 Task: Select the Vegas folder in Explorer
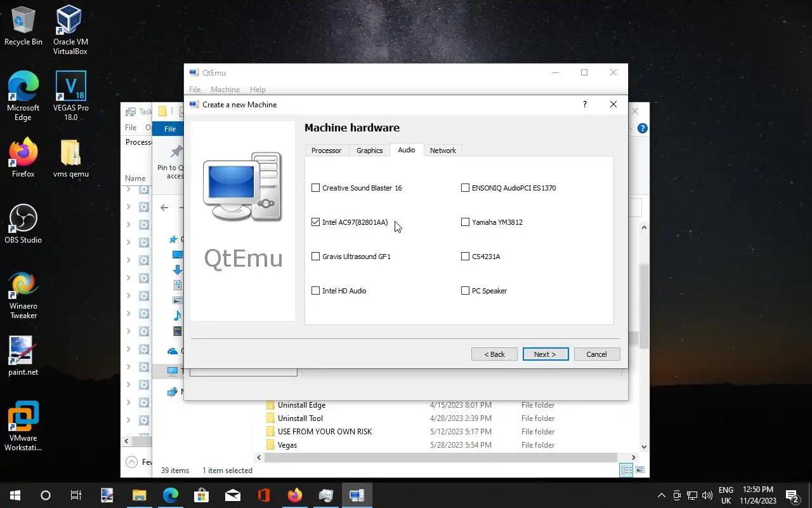(x=287, y=445)
